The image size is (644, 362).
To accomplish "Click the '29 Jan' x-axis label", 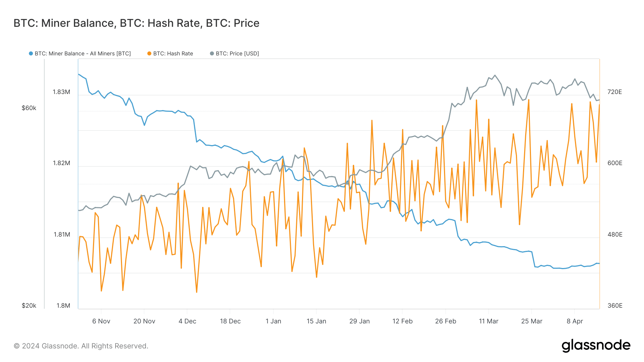I will pyautogui.click(x=360, y=321).
